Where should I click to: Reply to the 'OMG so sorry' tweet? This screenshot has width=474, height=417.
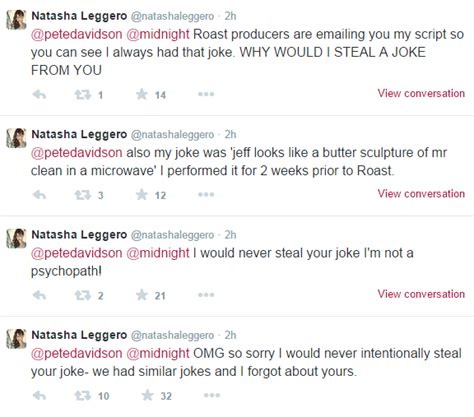39,396
